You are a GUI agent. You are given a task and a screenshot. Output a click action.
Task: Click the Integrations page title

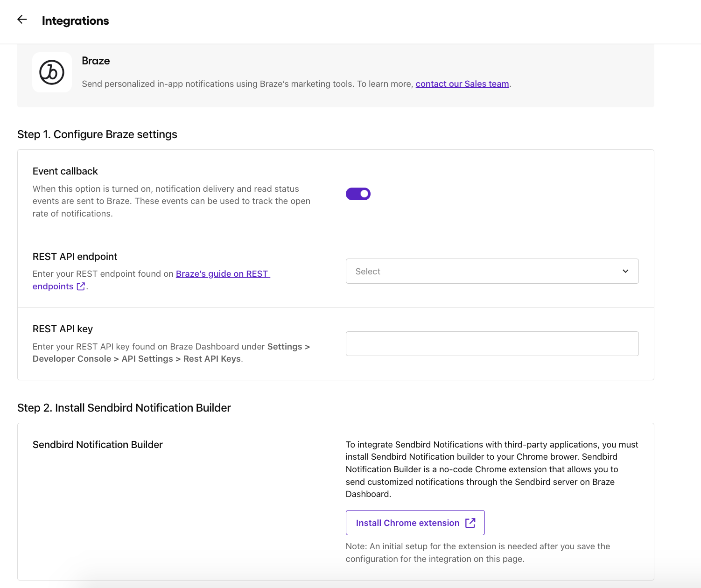(x=75, y=21)
